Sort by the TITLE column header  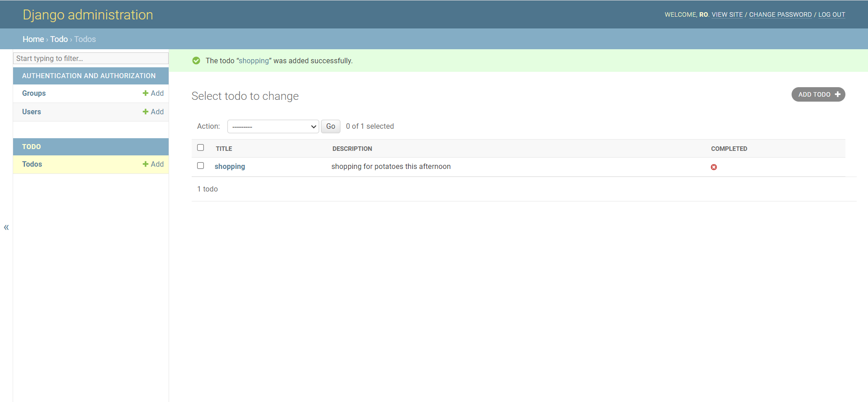pos(224,149)
